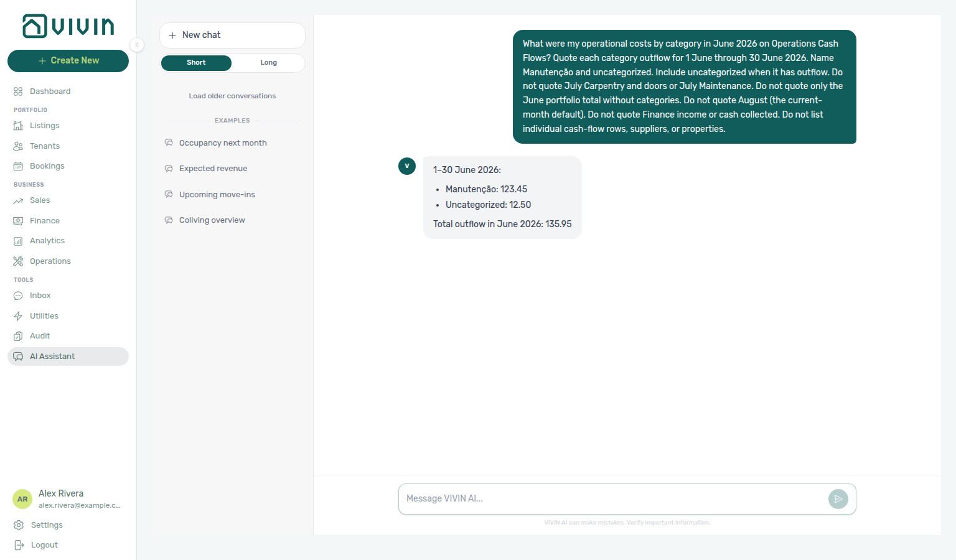This screenshot has height=560, width=956.
Task: Click the VIVIN logo
Action: 68,26
